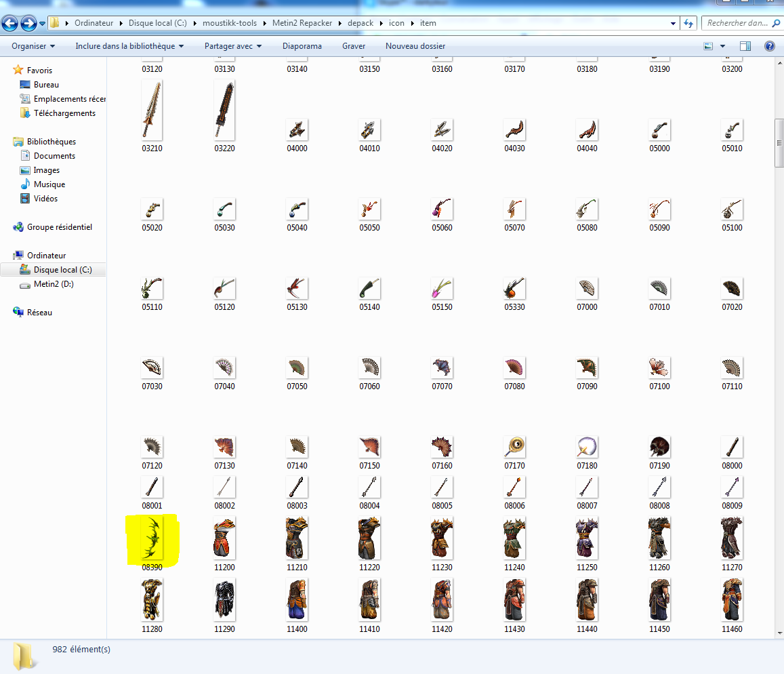Screen dimensions: 784x674
Task: Select icon folder in the breadcrumb
Action: pos(396,23)
